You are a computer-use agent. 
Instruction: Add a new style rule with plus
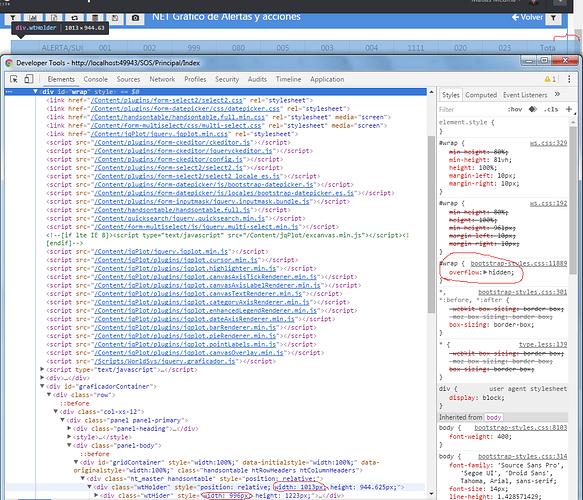coord(568,109)
